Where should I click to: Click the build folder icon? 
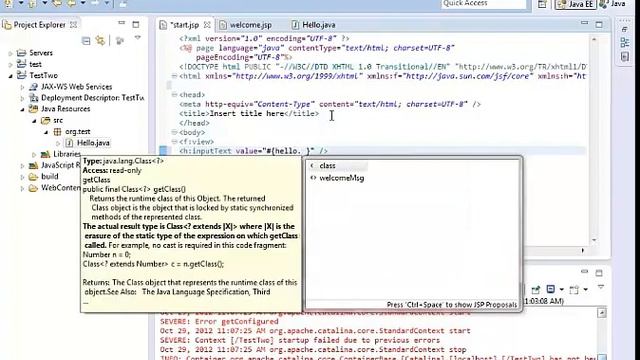point(33,177)
